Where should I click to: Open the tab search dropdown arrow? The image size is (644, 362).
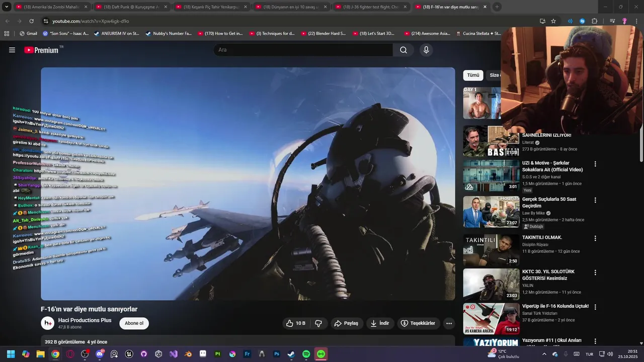tap(7, 7)
